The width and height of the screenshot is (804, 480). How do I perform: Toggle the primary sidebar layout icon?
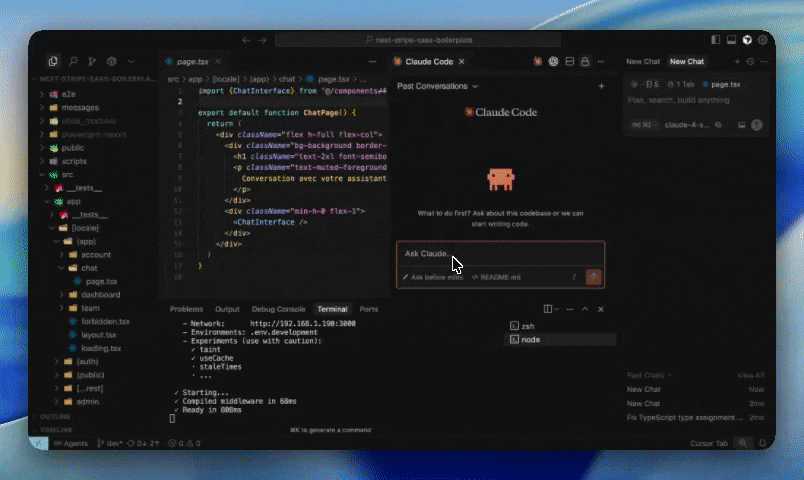716,40
